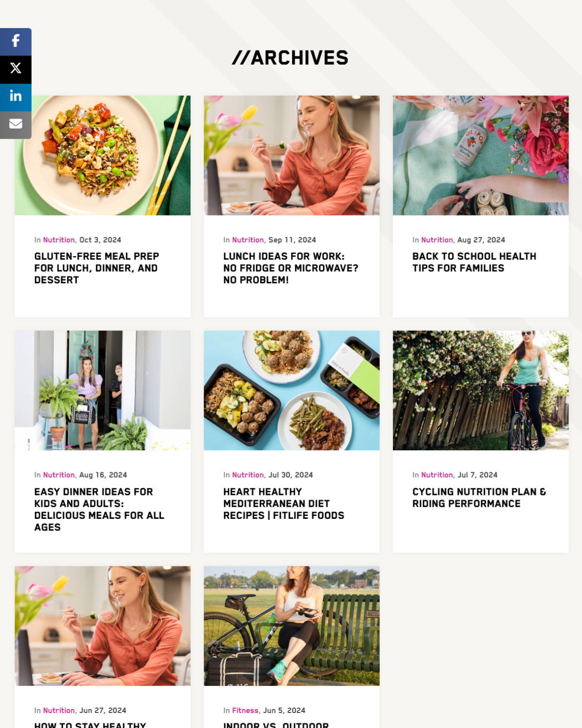Open Cycling Nutrition Plan article title

(x=479, y=497)
